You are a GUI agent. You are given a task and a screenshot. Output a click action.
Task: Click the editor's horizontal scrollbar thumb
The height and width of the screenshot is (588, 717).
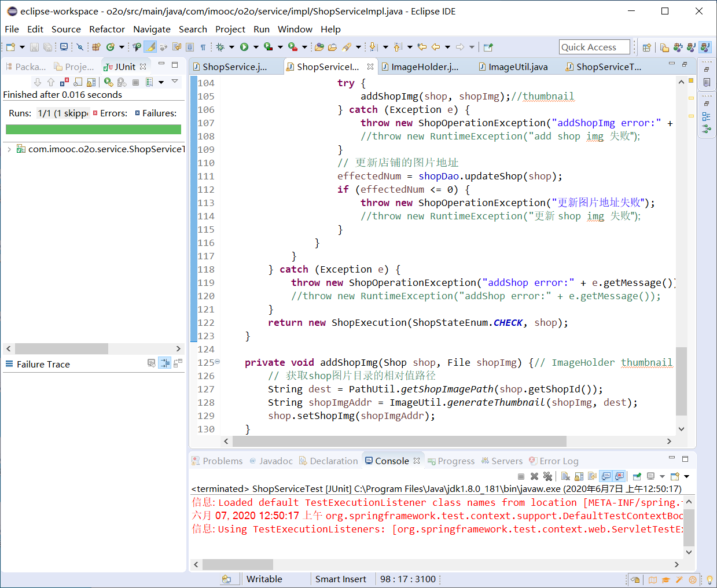[399, 441]
